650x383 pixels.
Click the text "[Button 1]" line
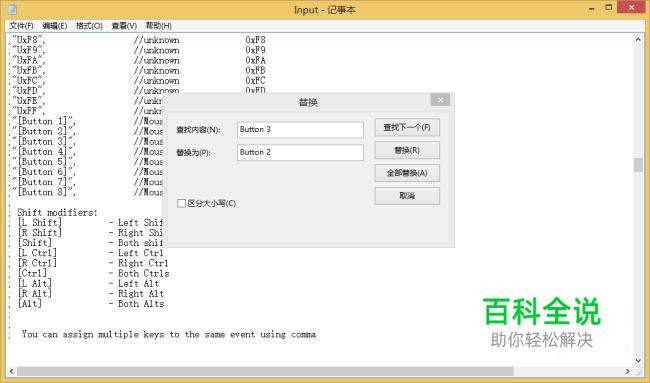(44, 121)
